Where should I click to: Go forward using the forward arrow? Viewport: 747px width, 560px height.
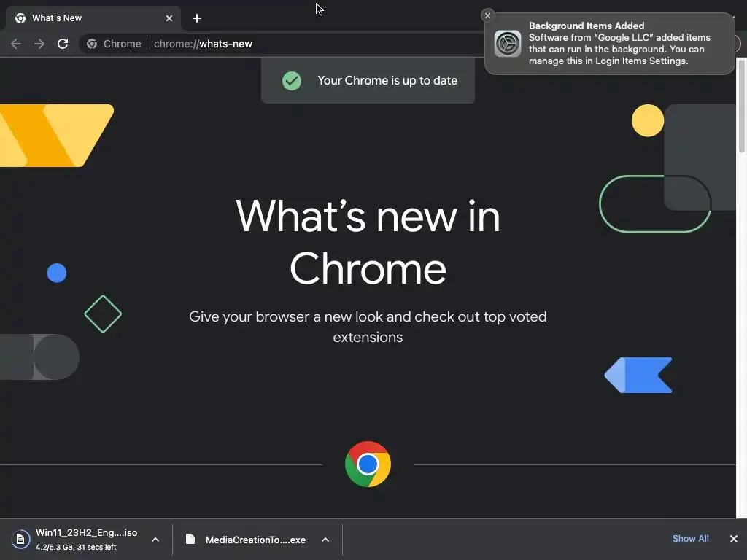click(x=39, y=44)
